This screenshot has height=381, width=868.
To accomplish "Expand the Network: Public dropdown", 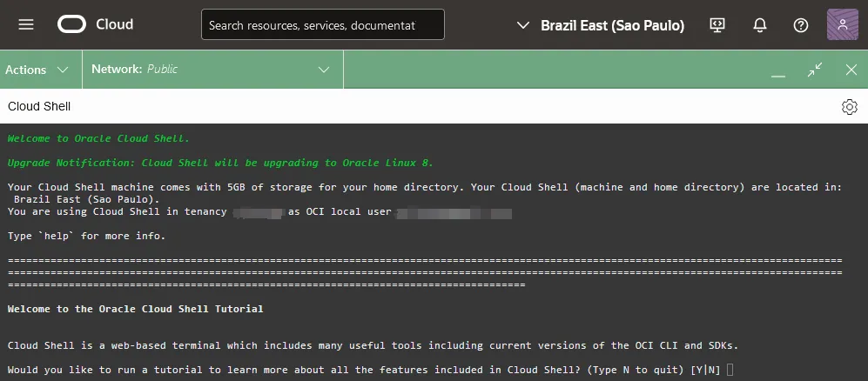I will point(212,70).
